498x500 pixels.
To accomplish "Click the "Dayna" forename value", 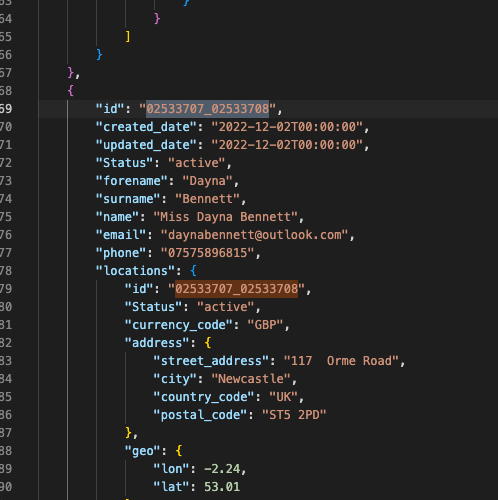I will (x=207, y=181).
